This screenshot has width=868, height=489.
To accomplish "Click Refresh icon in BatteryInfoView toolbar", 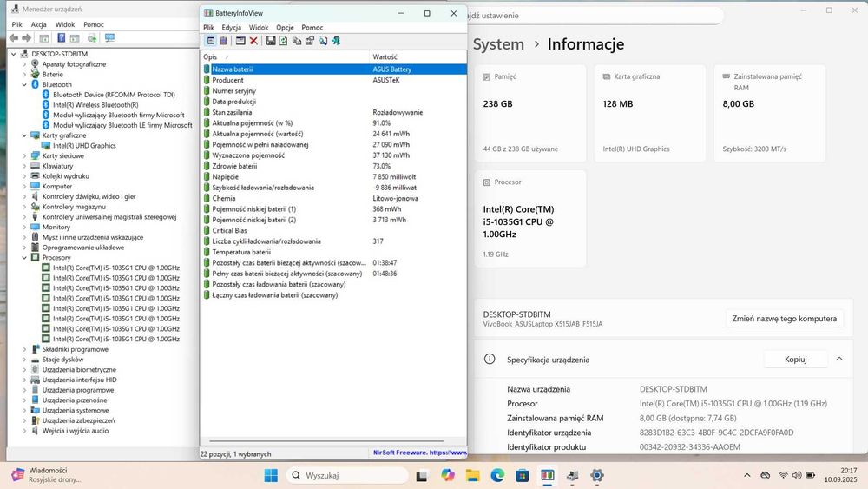I will 284,41.
